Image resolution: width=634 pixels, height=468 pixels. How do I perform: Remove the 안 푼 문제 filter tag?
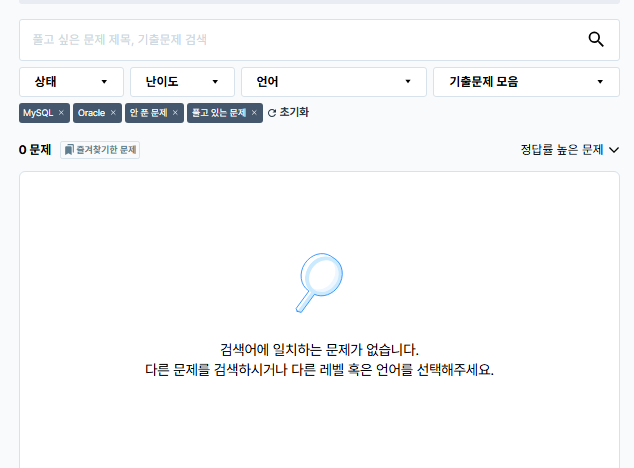tap(175, 112)
